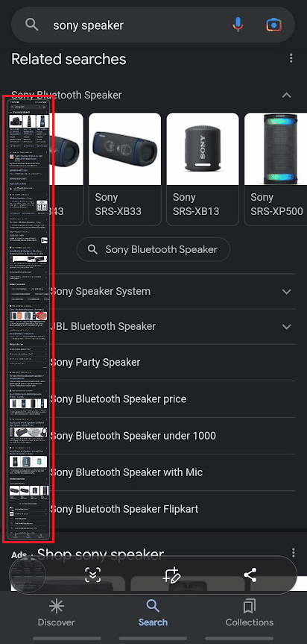Tap the voice search microphone icon
The image size is (307, 644).
coord(238,25)
